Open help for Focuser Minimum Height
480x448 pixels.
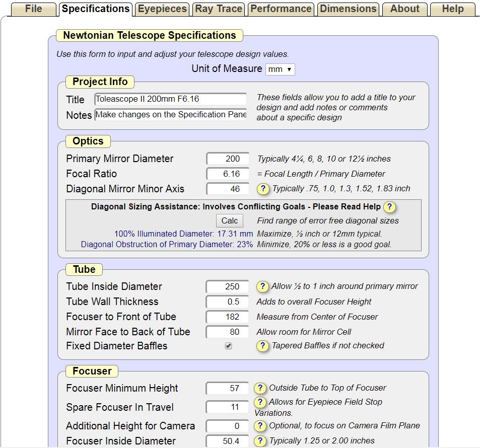260,388
